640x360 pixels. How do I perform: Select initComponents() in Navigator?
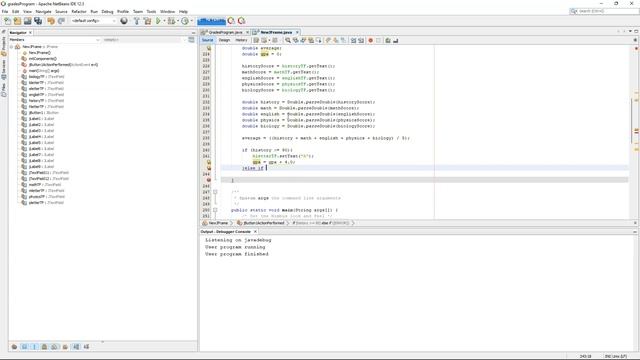click(x=43, y=59)
